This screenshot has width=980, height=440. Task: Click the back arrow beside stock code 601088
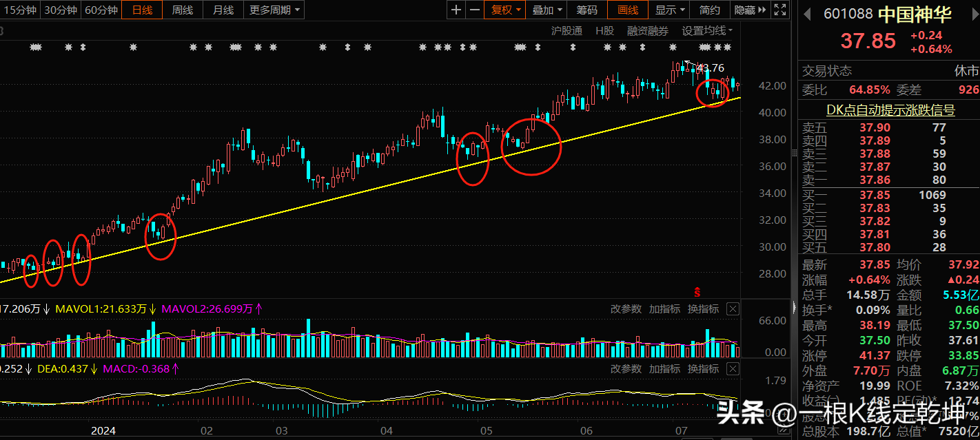pyautogui.click(x=809, y=14)
